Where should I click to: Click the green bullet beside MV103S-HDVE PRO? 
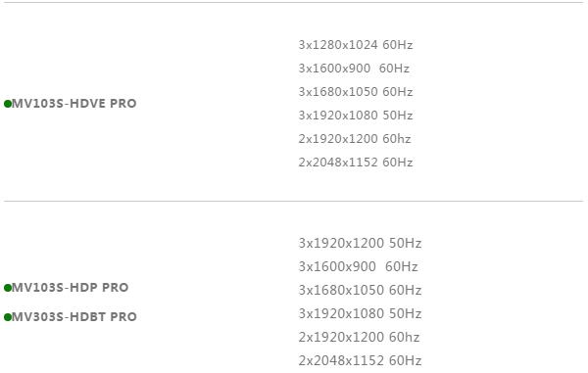tap(8, 104)
